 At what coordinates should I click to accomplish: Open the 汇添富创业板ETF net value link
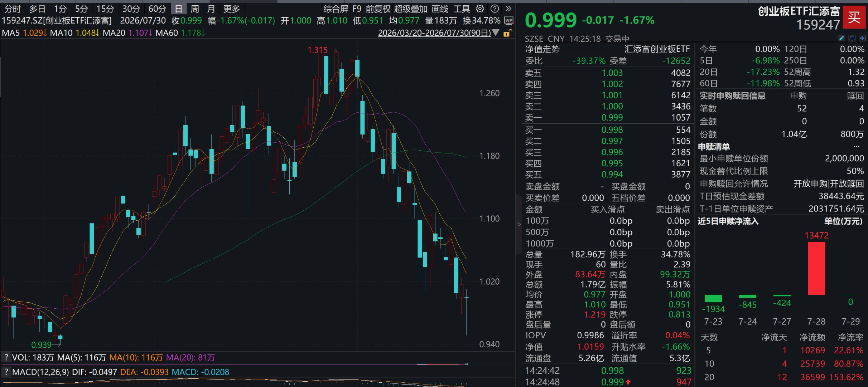click(x=657, y=49)
